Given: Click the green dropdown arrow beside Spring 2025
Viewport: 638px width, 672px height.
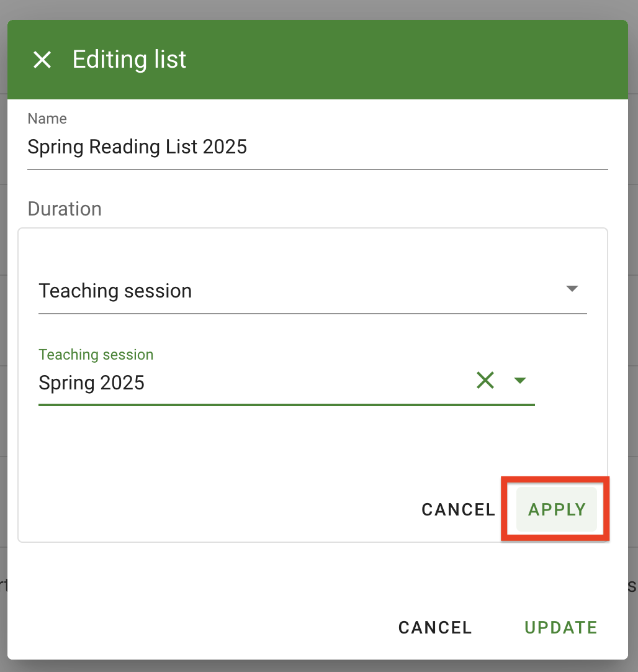Looking at the screenshot, I should (x=521, y=380).
